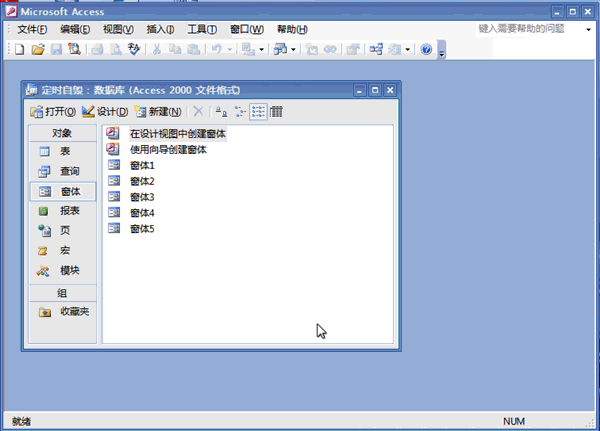Open the 文件(F) menu
The image size is (600, 431).
pos(32,29)
